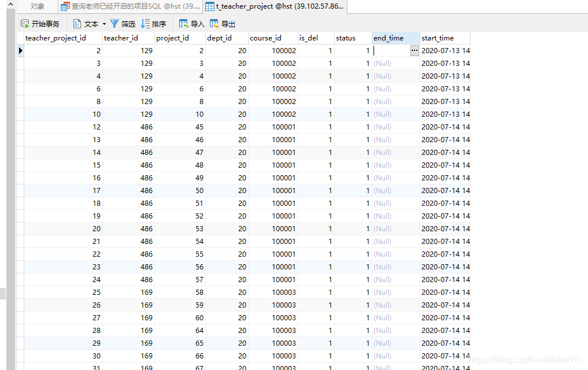Click start_time cell in row 10
Viewport: 588px width, 370px height.
pyautogui.click(x=445, y=114)
